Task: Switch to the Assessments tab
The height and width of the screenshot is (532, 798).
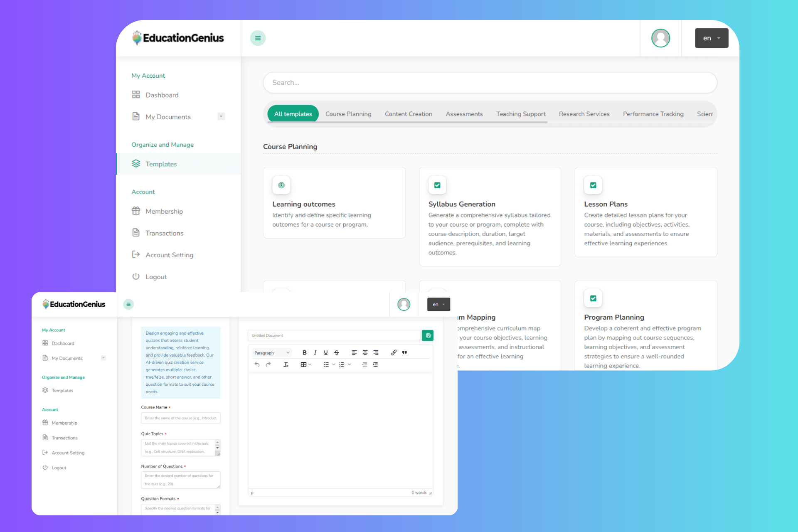Action: coord(464,114)
